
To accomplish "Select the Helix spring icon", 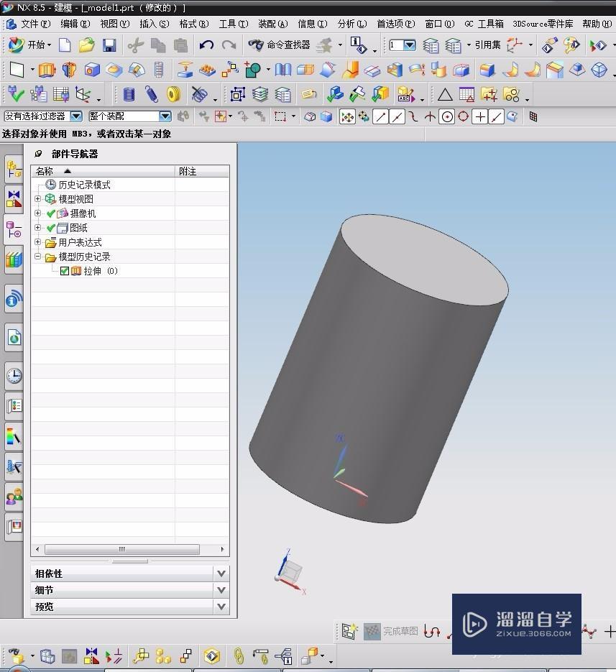I will (x=151, y=94).
